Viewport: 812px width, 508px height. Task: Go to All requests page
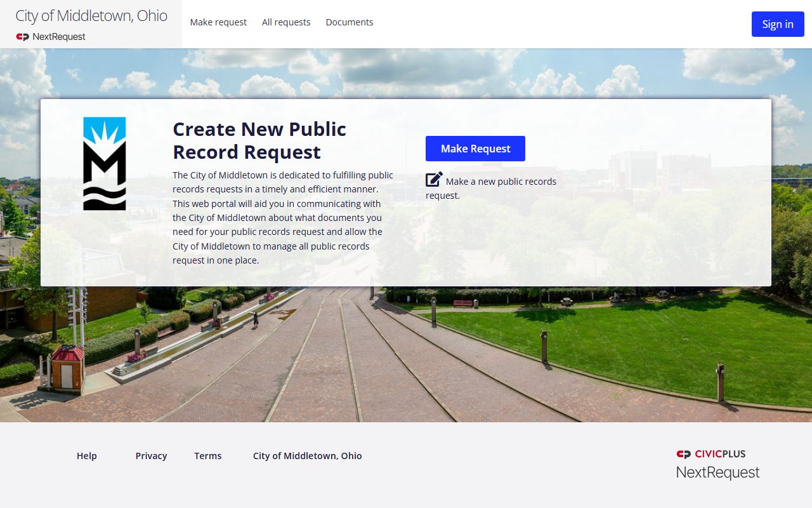click(286, 22)
